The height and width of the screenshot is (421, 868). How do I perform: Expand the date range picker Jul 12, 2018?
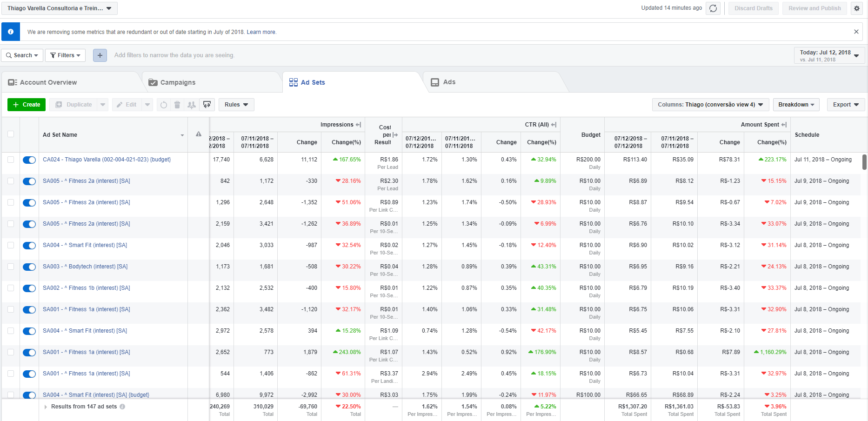click(829, 55)
